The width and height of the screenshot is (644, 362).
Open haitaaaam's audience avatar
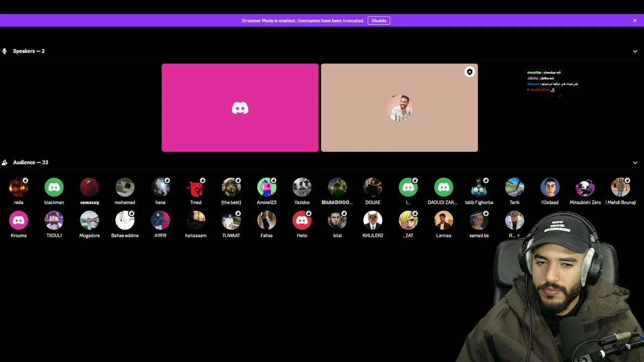tap(196, 221)
